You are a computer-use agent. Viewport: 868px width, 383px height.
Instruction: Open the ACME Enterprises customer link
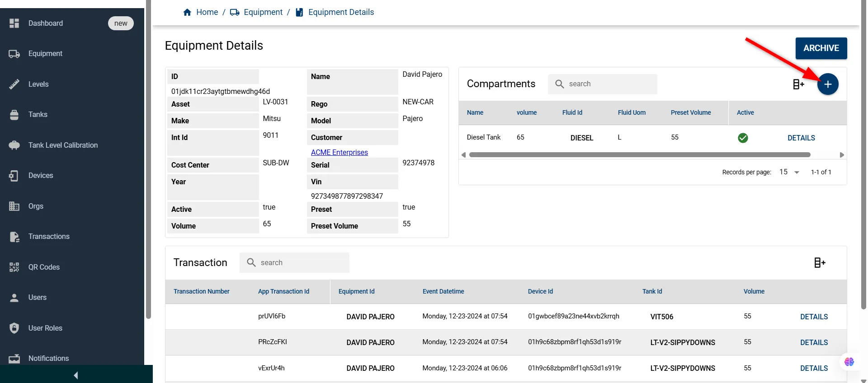340,152
